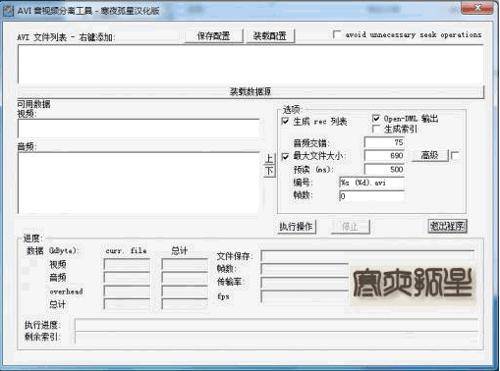Tick the small checkbox beside 高级
The image size is (500, 371).
pyautogui.click(x=455, y=155)
